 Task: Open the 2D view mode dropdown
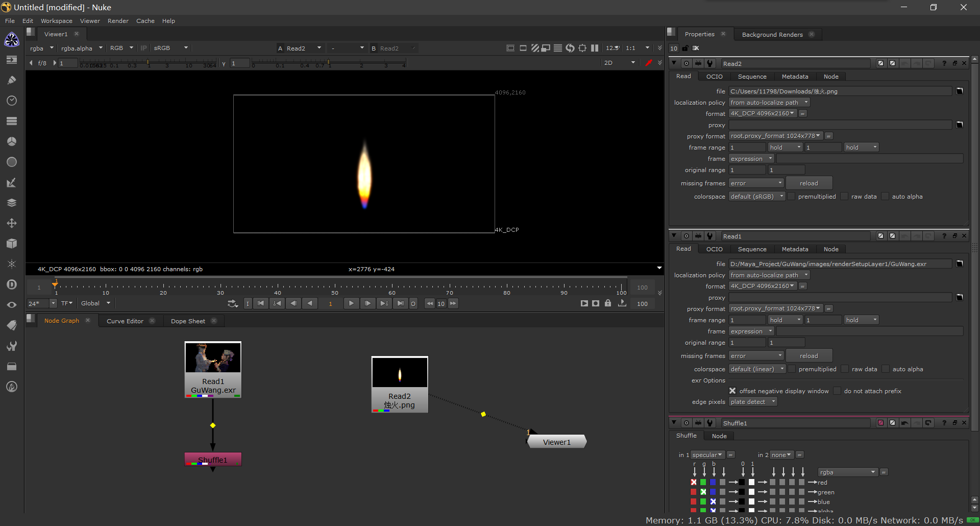tap(619, 63)
